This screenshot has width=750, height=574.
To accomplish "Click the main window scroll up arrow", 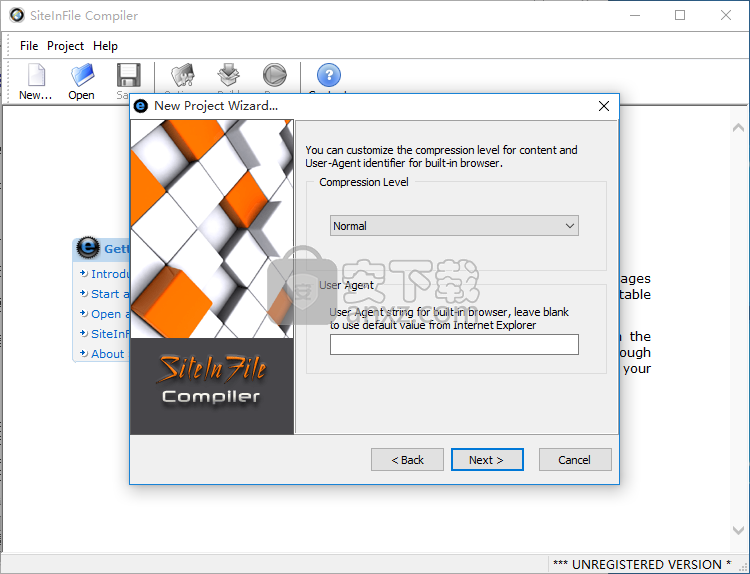I will click(x=738, y=127).
